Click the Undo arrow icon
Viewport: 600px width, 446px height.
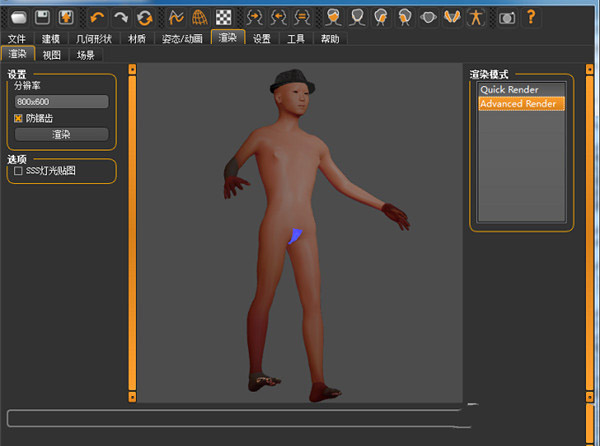tap(97, 17)
